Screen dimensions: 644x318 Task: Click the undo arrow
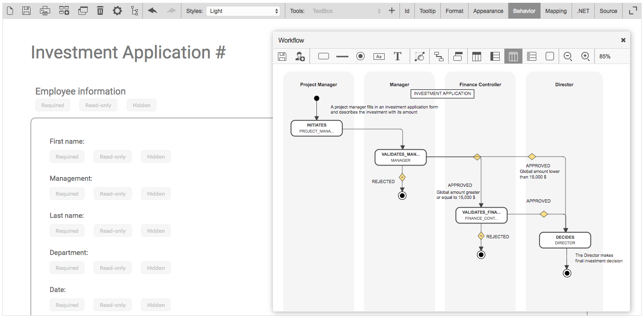coord(152,11)
